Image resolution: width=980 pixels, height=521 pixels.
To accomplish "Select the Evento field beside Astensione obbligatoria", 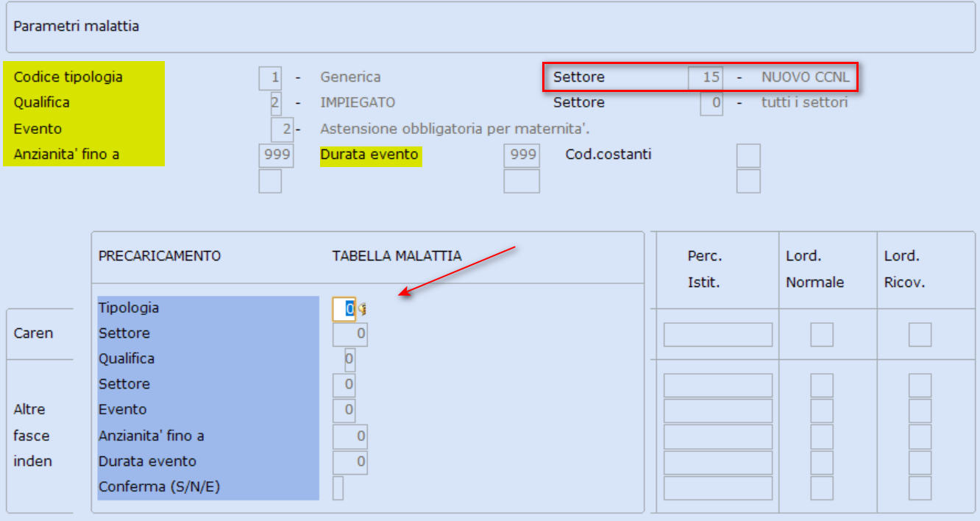I will [x=282, y=130].
